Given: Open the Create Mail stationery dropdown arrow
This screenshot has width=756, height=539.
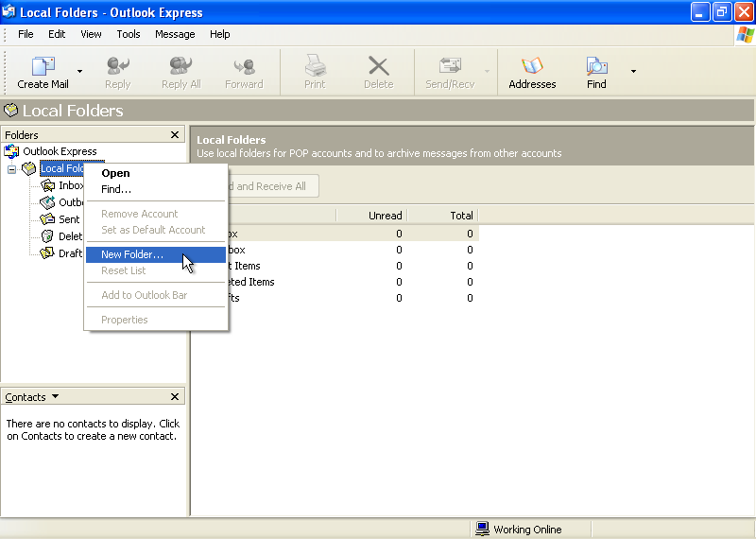Looking at the screenshot, I should pyautogui.click(x=79, y=72).
